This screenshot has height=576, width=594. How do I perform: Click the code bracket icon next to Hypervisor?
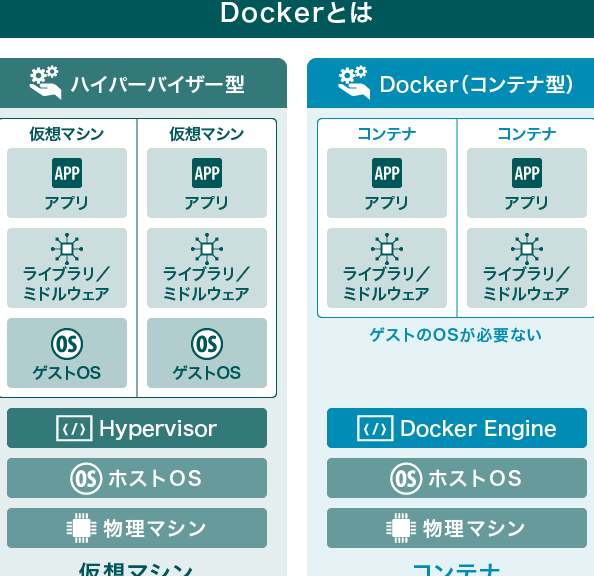coord(74,428)
